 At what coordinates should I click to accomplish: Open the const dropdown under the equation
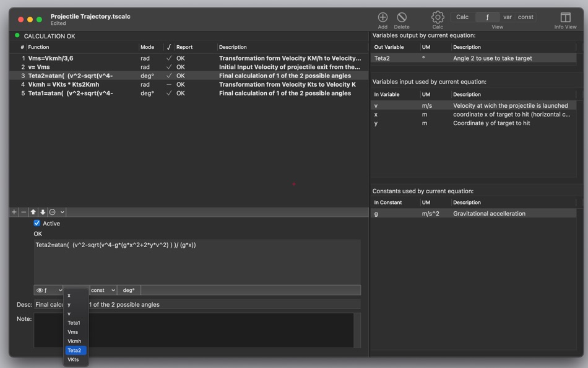click(x=103, y=291)
